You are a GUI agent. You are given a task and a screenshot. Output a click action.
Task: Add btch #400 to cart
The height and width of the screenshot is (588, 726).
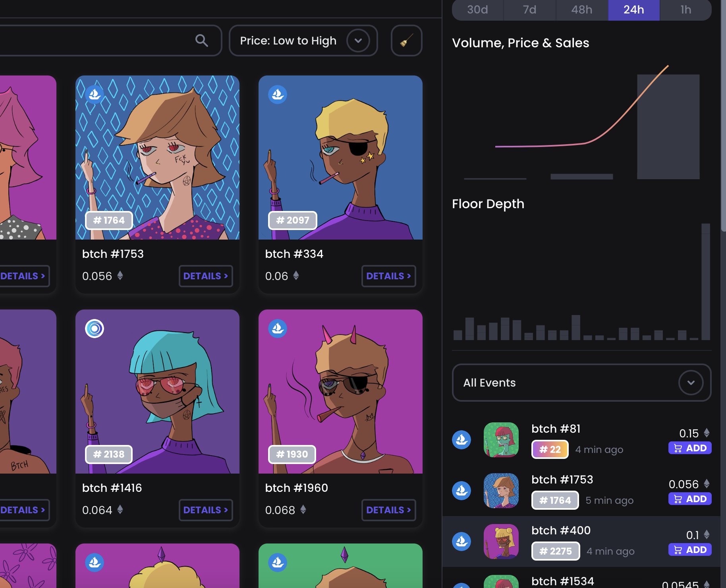point(690,550)
